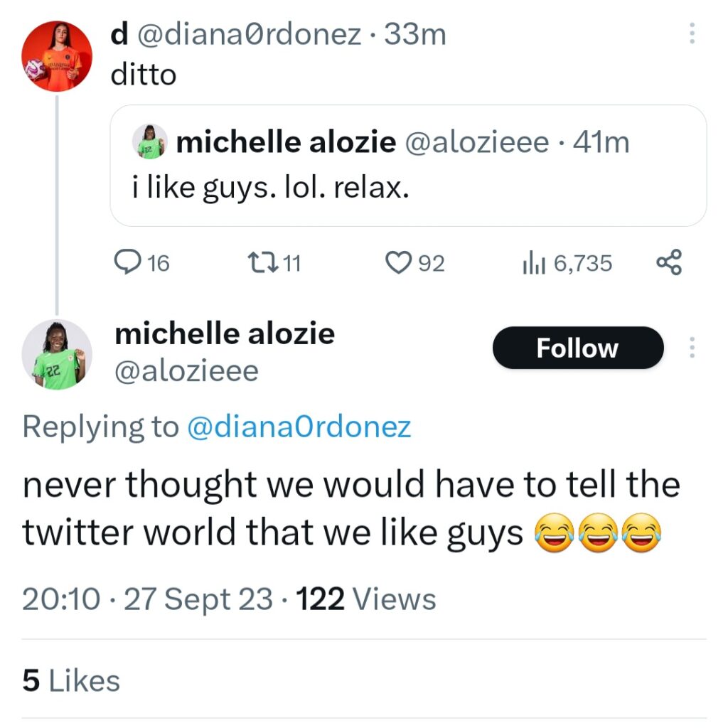Click small avatar in quoted tweet
728x728 pixels.
tap(151, 142)
